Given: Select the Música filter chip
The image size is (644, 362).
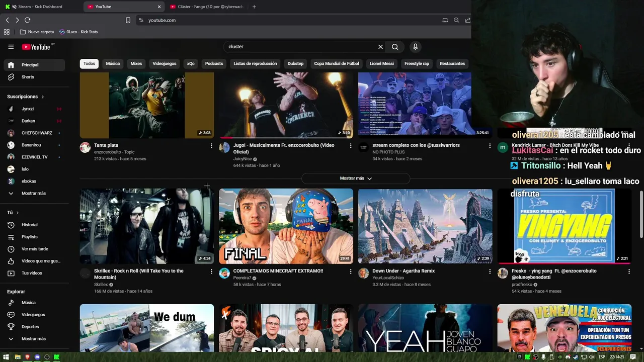Looking at the screenshot, I should coord(113,64).
